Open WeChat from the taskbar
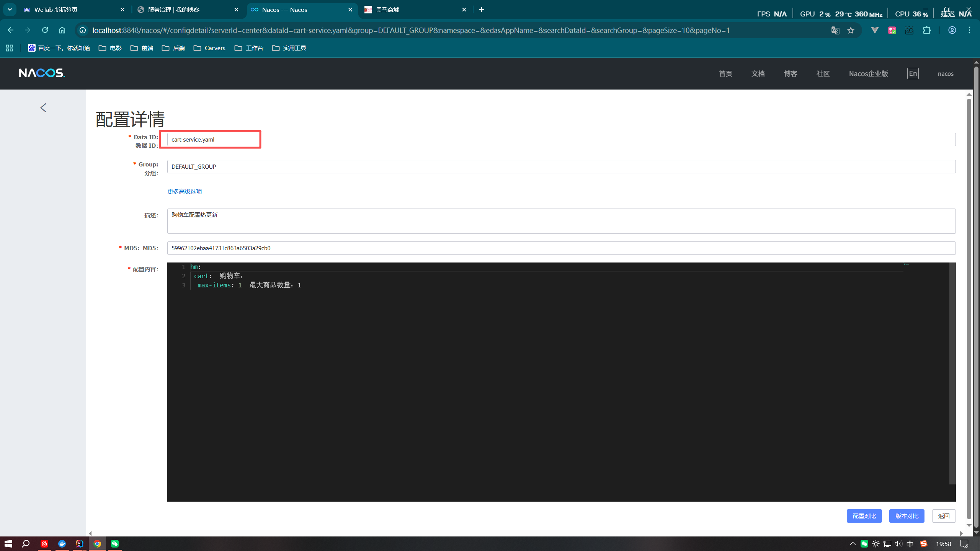This screenshot has width=980, height=551. [x=114, y=544]
